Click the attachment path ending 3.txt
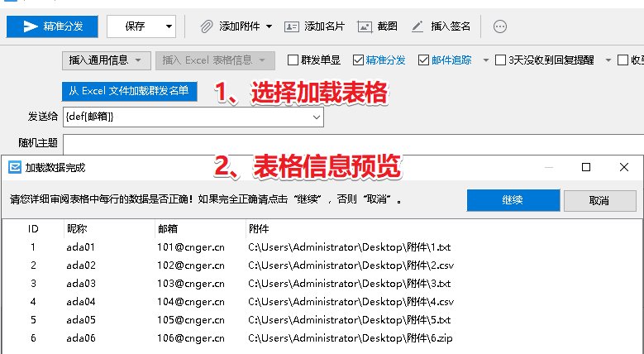Image resolution: width=644 pixels, height=354 pixels. tap(349, 283)
